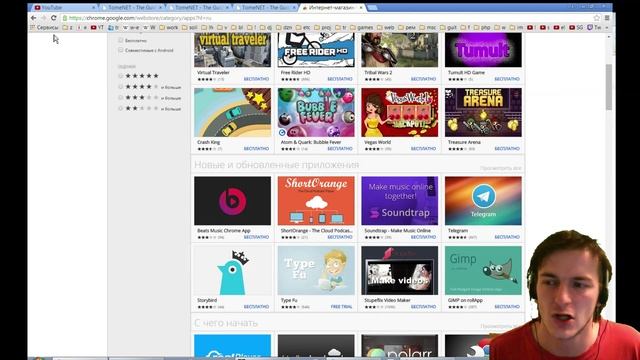Viewport: 640px width, 360px height.
Task: Click the Beats Music logo tile
Action: click(x=232, y=200)
